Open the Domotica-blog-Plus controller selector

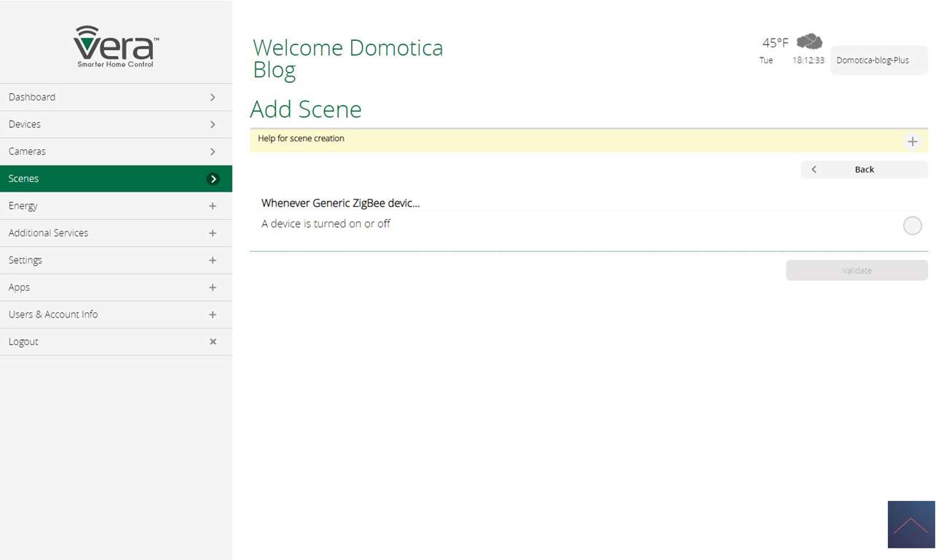tap(879, 60)
